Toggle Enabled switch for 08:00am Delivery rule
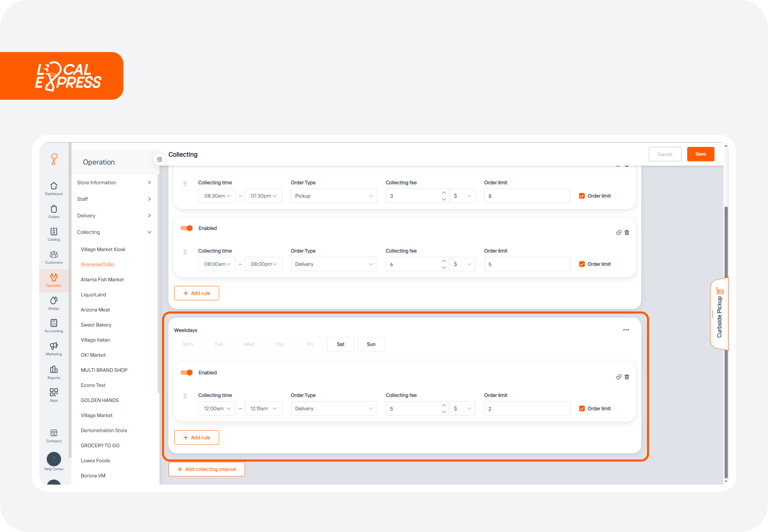Screen dimensions: 768x532 (186, 228)
